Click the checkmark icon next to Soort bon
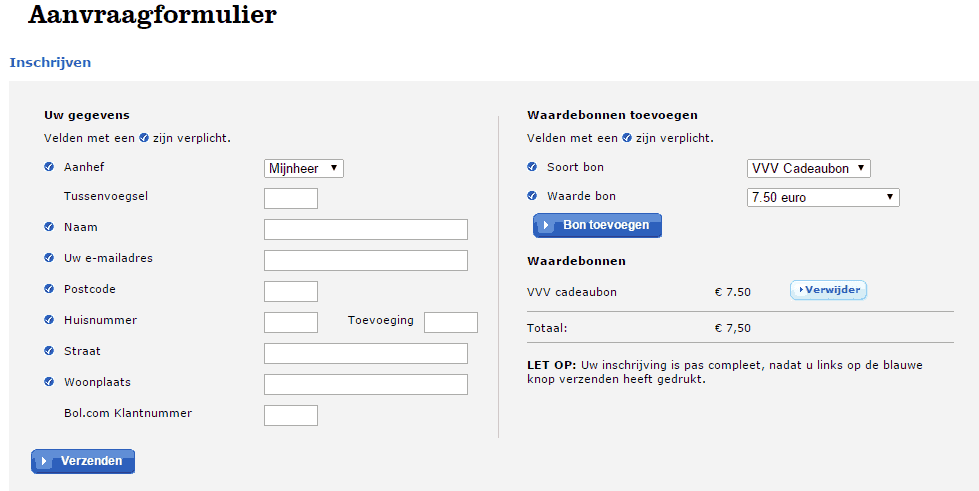 (x=532, y=167)
